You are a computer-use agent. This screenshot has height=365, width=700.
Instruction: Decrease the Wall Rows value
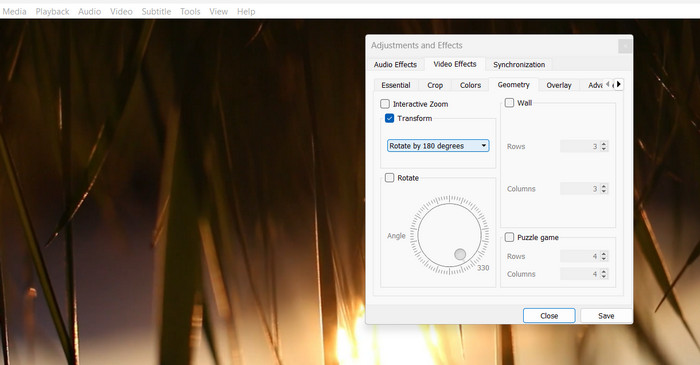[x=604, y=149]
